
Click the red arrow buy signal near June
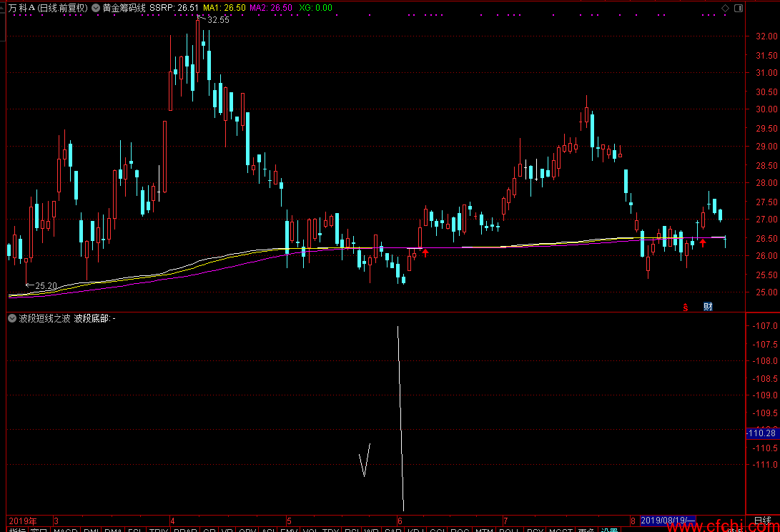coord(425,253)
